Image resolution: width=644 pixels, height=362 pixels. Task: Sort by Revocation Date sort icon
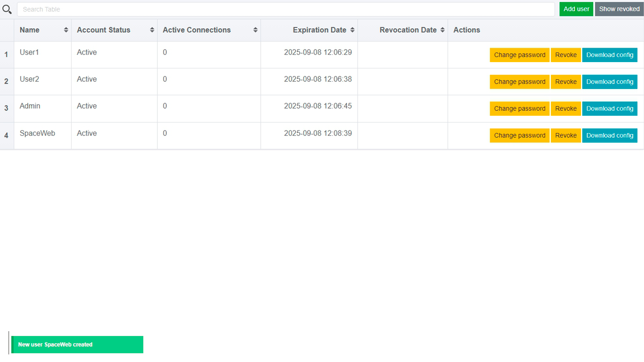pyautogui.click(x=442, y=30)
